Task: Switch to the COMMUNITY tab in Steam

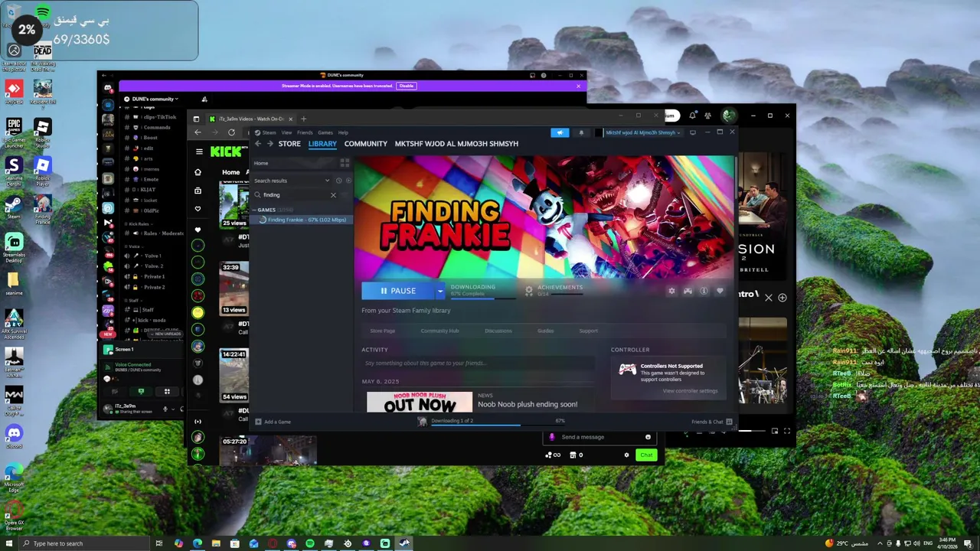Action: [365, 144]
